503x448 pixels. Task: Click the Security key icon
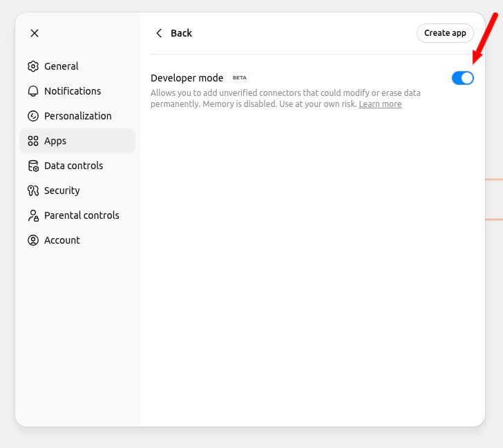click(x=33, y=191)
